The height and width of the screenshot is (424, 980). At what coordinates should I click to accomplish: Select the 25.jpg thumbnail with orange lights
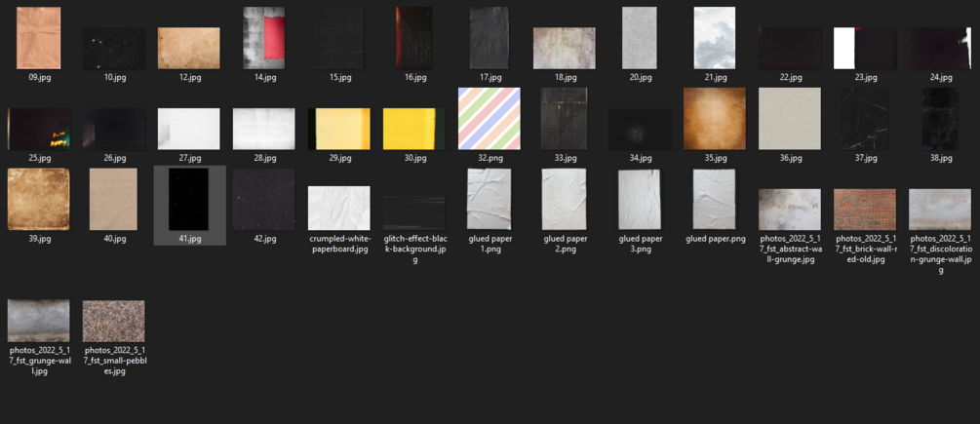[39, 129]
